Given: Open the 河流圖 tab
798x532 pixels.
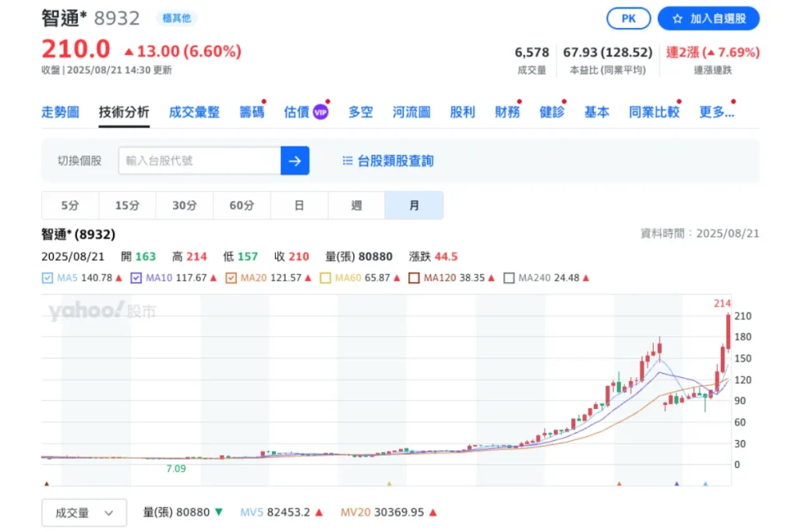Looking at the screenshot, I should 411,112.
